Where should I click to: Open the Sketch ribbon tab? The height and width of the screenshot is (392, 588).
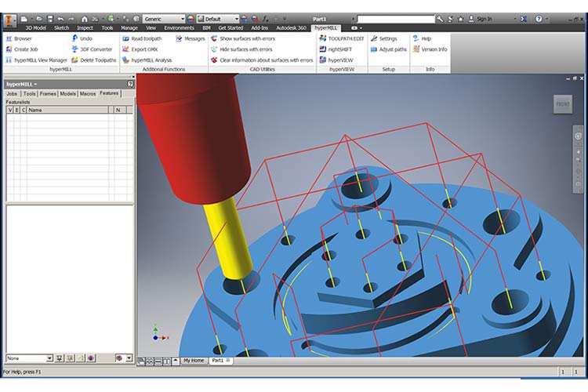click(x=61, y=27)
